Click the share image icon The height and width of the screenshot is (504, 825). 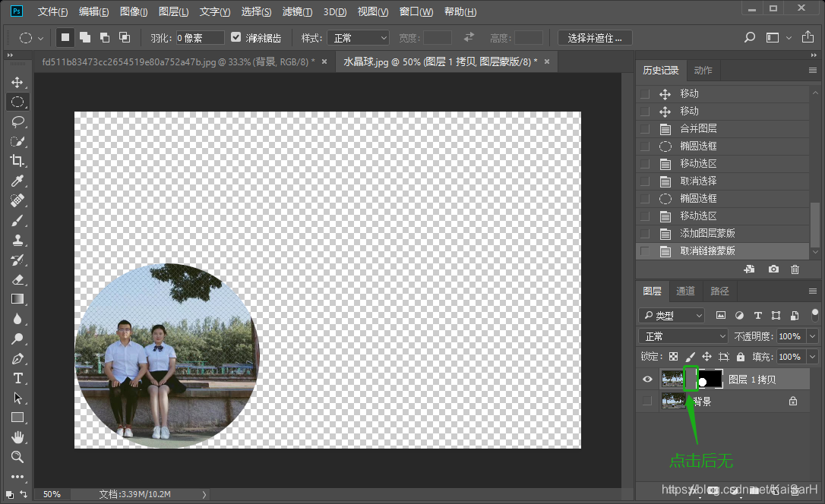pyautogui.click(x=808, y=36)
